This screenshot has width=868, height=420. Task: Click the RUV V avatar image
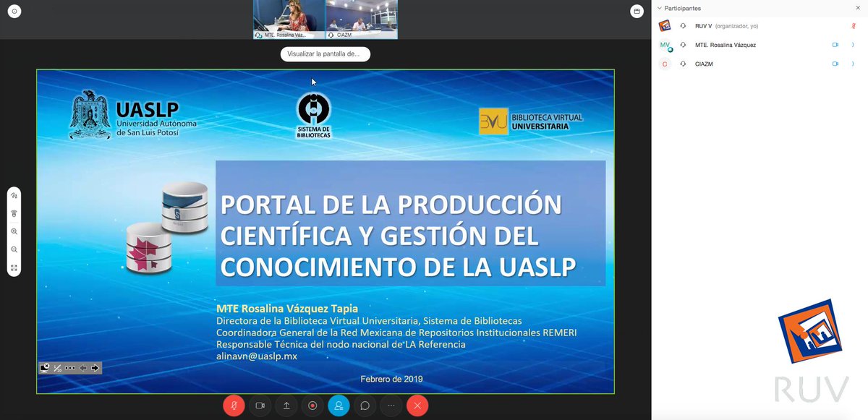(665, 26)
